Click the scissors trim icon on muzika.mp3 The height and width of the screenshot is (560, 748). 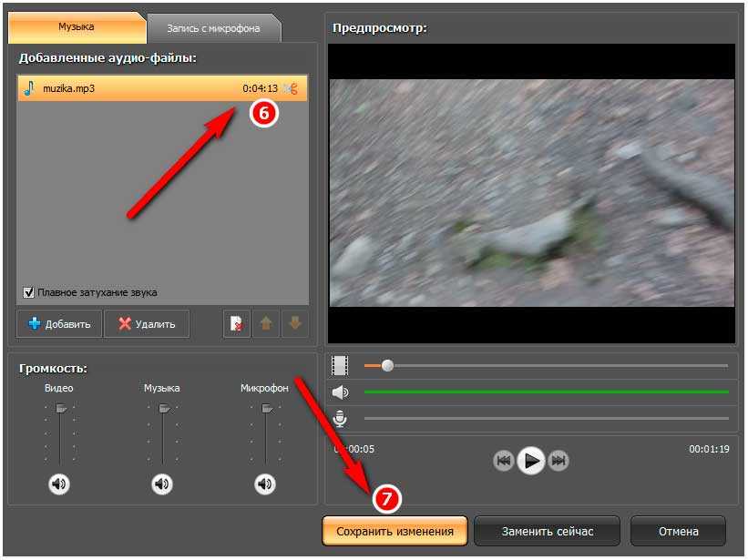tap(291, 88)
